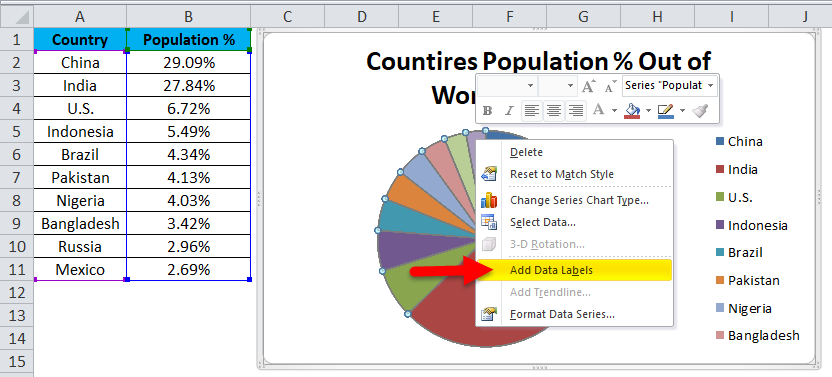Click the Bangladesh legend entry
The height and width of the screenshot is (377, 832).
point(757,336)
